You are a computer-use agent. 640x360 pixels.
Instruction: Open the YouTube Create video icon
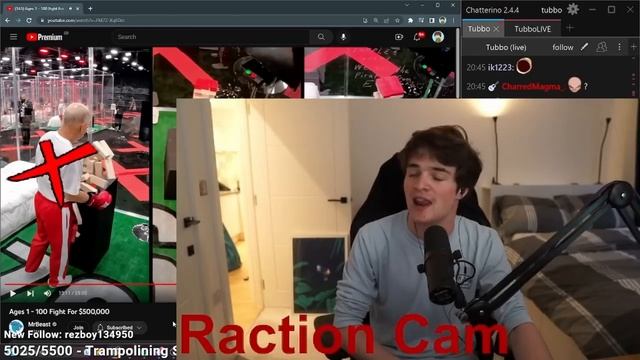tap(399, 37)
